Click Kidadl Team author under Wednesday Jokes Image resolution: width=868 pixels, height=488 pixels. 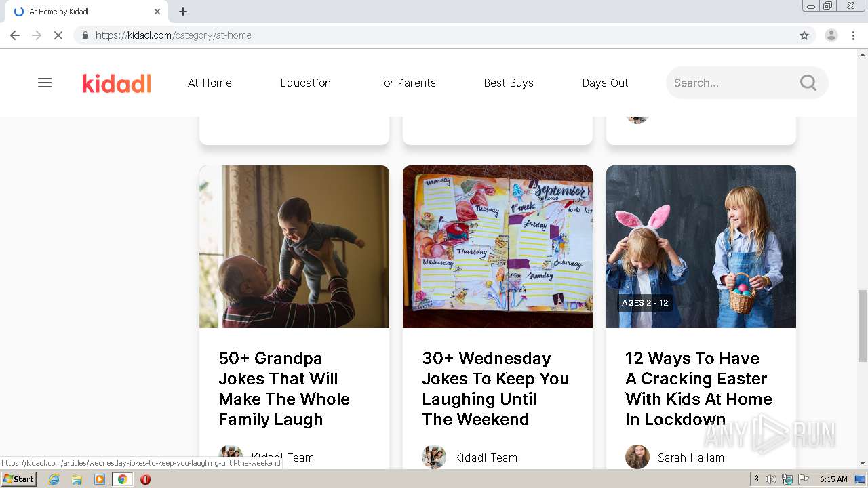486,457
